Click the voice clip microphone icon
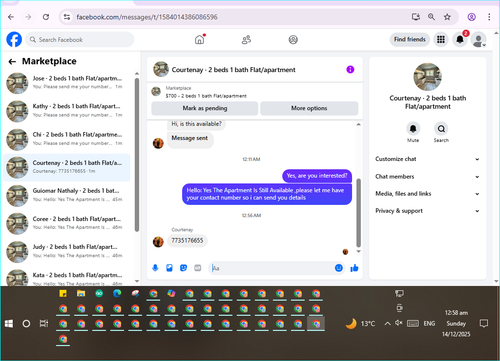Screen dimensions: 500x361 coord(155,268)
